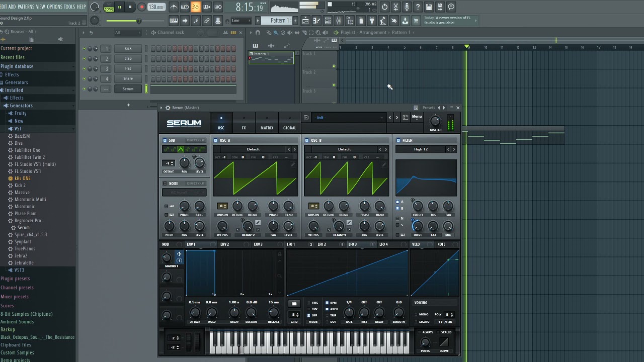Open the pencil editor for OSC B wavetable

(x=384, y=164)
